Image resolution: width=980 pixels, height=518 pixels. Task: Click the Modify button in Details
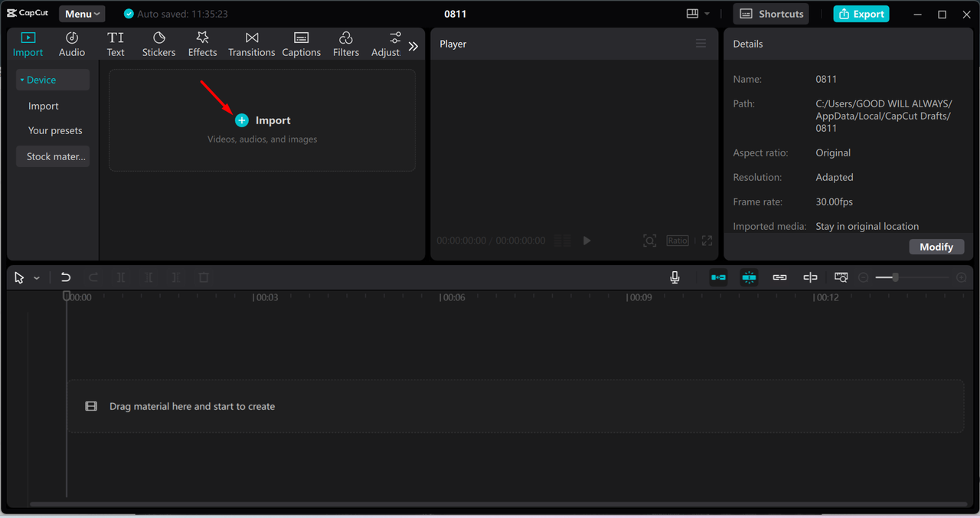pyautogui.click(x=936, y=246)
